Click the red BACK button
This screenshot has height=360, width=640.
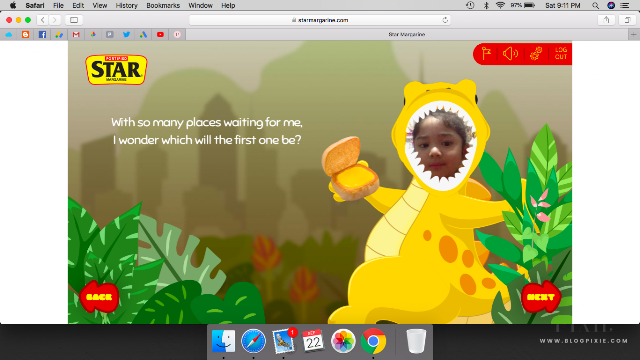pyautogui.click(x=99, y=297)
